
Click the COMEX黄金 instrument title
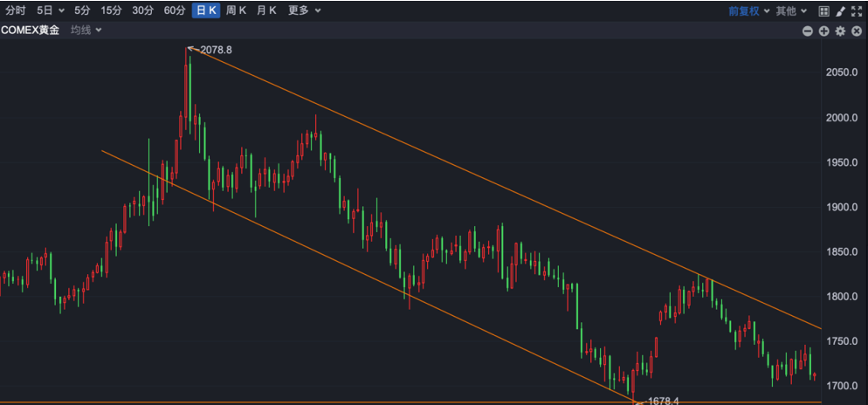[30, 31]
